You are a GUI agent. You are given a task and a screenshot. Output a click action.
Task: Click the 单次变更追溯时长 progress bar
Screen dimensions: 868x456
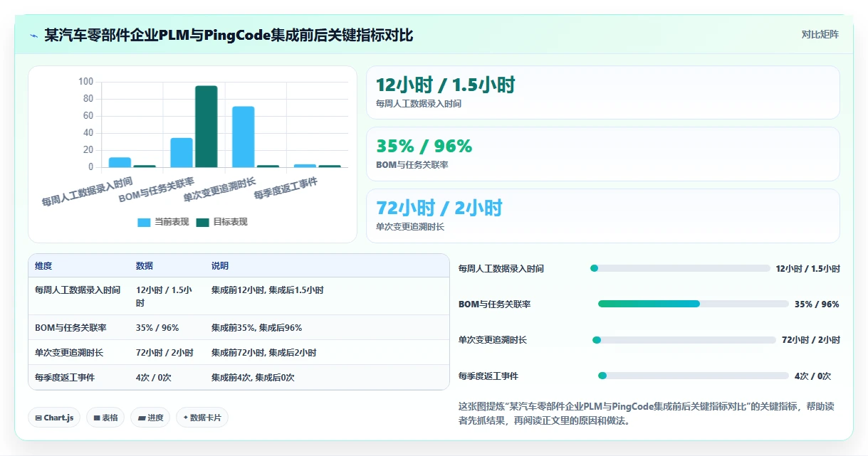(x=684, y=340)
